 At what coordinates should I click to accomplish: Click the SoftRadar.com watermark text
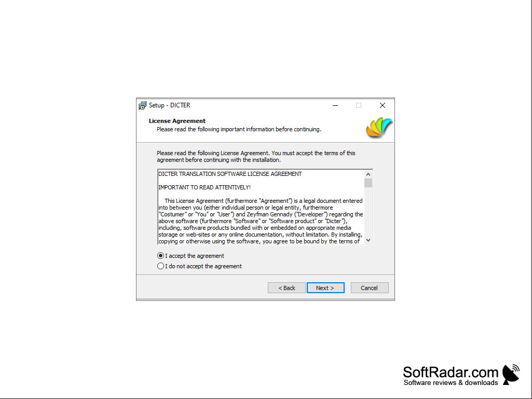[451, 372]
